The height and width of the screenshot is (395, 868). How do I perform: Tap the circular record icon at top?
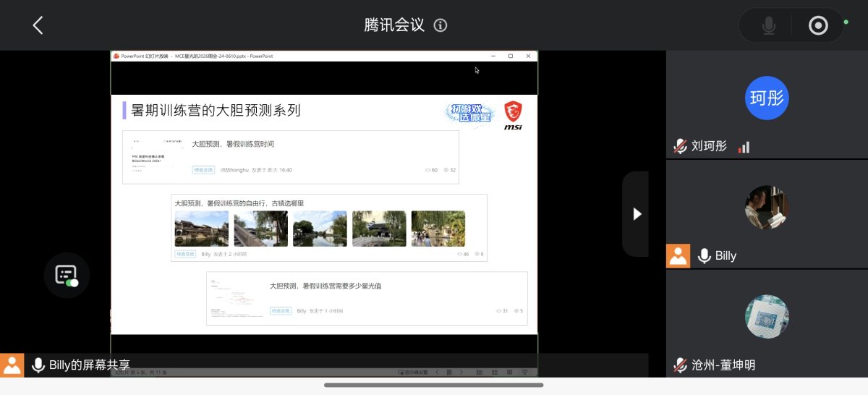click(x=818, y=26)
